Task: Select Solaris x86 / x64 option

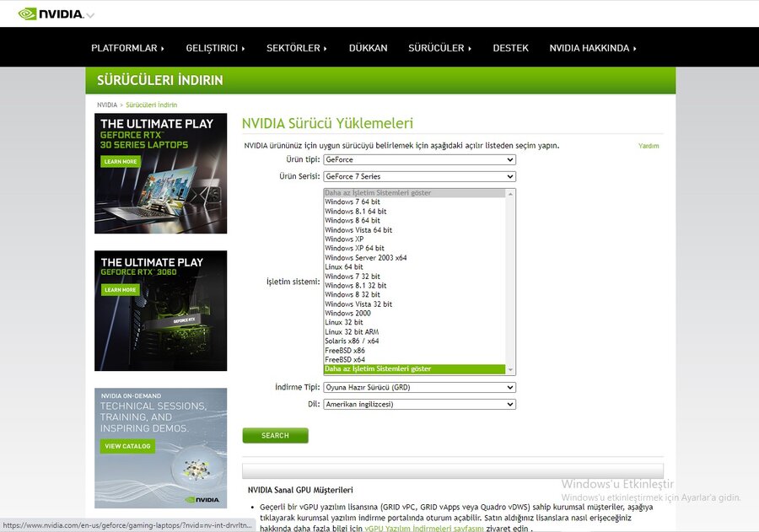Action: (414, 341)
